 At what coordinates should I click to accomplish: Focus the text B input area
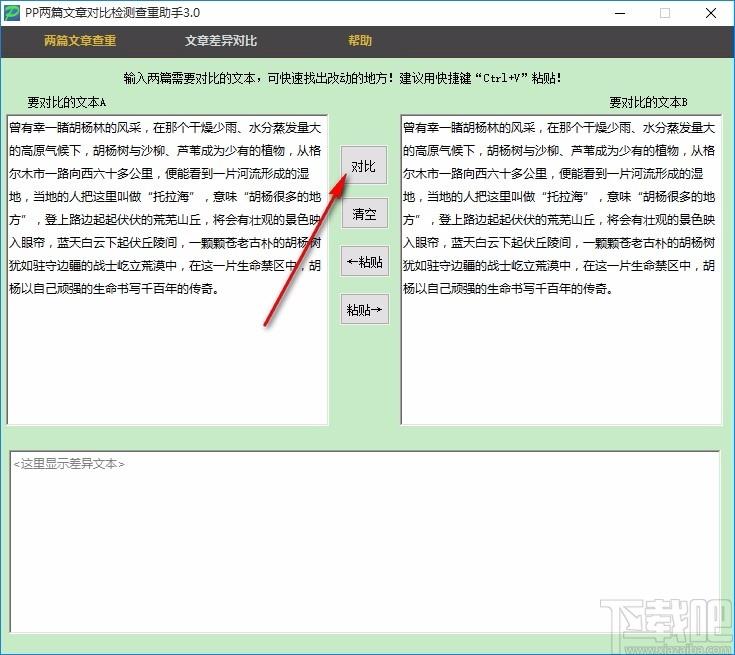pos(561,270)
